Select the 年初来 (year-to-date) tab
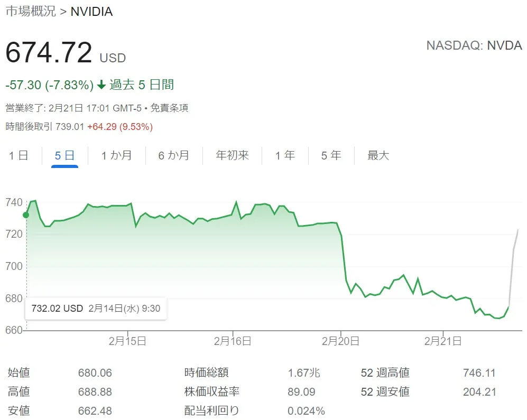This screenshot has height=420, width=527. coord(232,155)
